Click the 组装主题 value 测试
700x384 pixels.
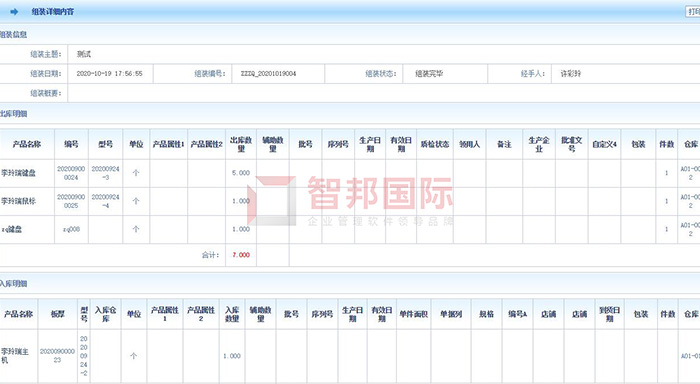tap(83, 54)
